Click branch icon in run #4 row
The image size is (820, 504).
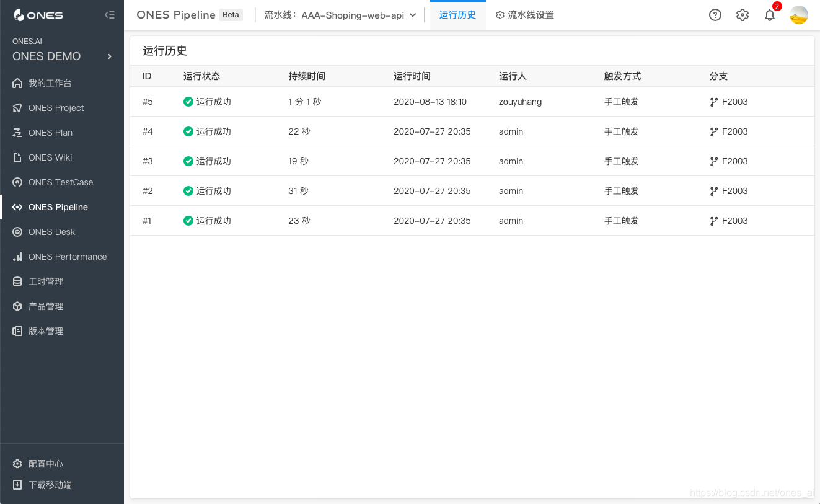point(714,131)
